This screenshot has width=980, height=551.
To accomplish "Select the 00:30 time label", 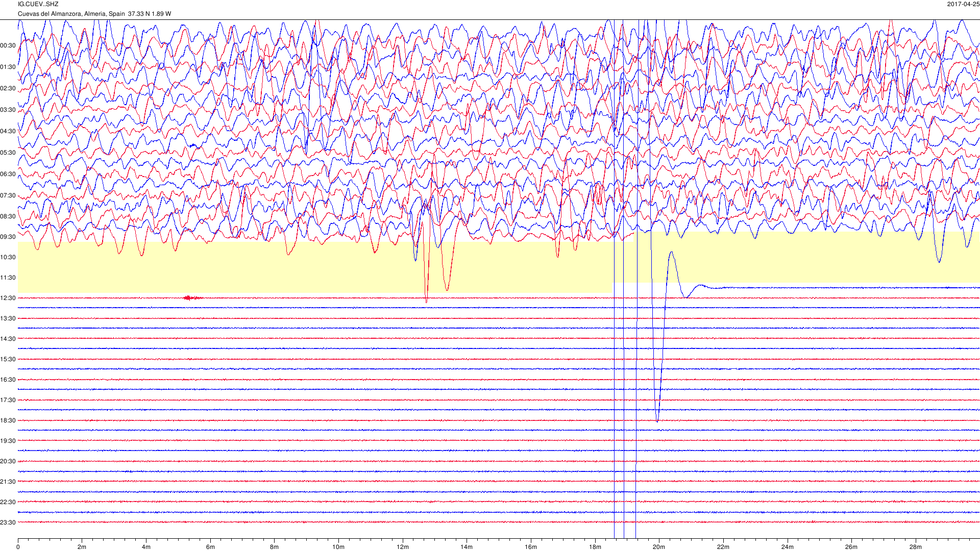I will [x=8, y=46].
